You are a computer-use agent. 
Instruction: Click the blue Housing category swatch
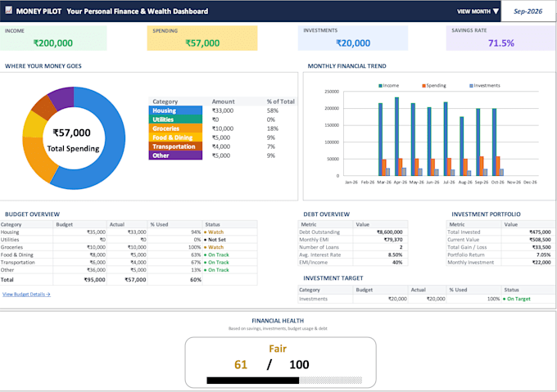pyautogui.click(x=175, y=110)
